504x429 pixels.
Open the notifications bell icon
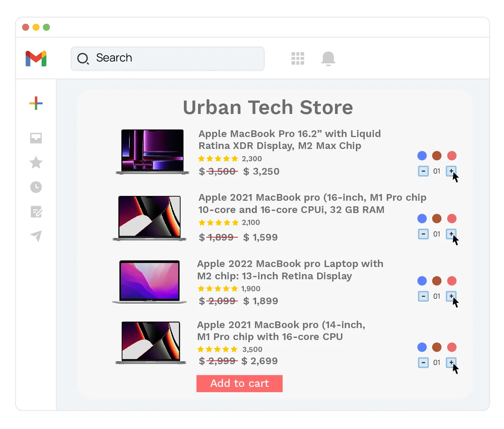click(328, 58)
